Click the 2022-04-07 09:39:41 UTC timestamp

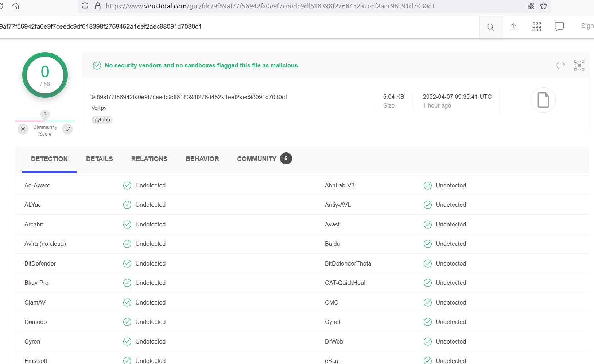[457, 97]
